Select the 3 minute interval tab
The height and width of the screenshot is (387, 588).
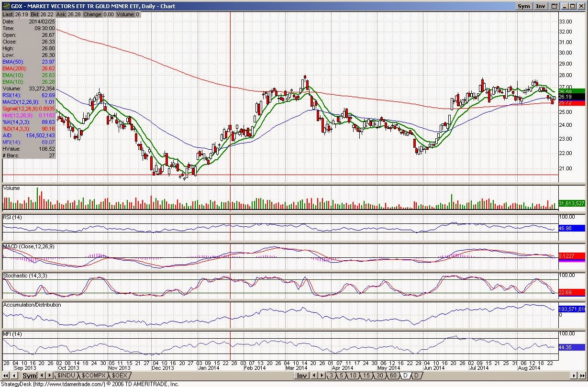click(331, 376)
